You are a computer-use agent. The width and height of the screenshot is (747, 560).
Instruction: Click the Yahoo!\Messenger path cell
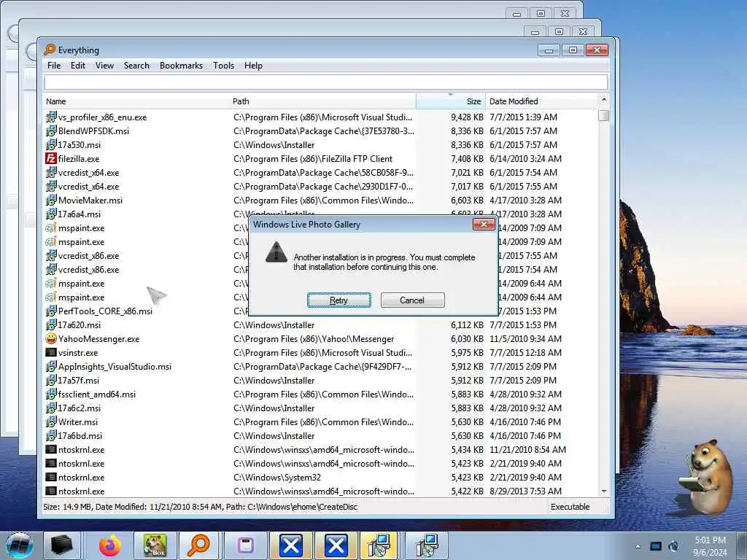click(314, 338)
